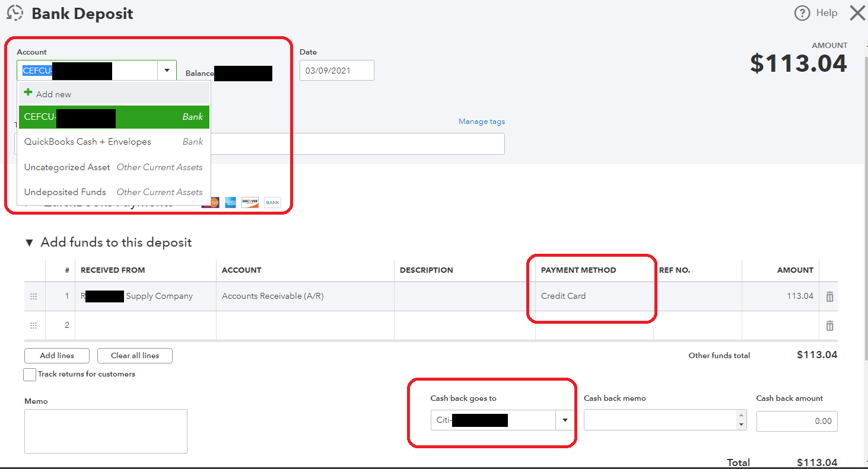
Task: Click the American Express card icon
Action: (x=230, y=202)
